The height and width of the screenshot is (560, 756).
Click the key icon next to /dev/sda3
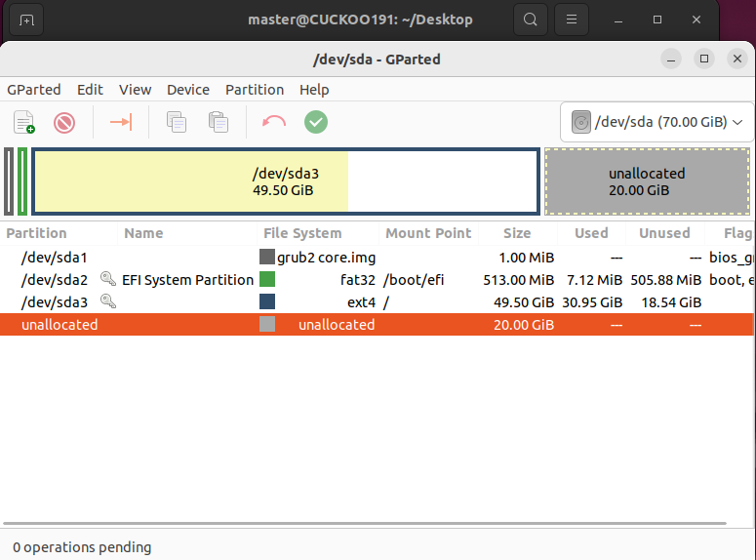(x=108, y=301)
